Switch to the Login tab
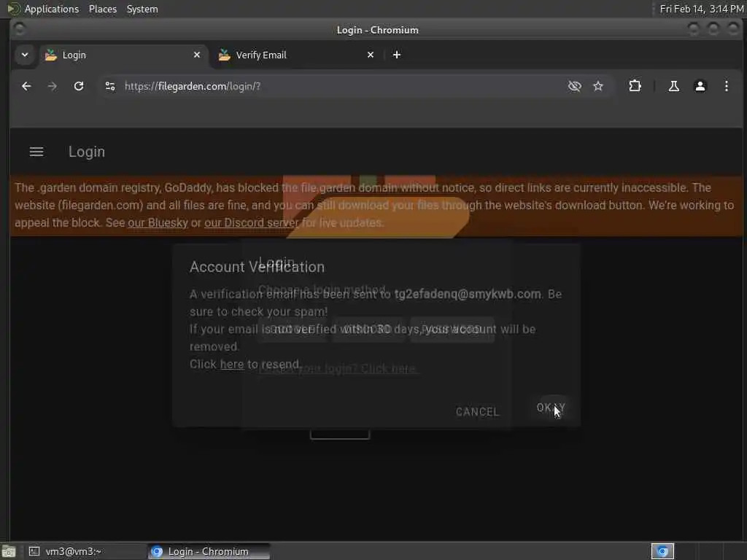 pyautogui.click(x=123, y=55)
